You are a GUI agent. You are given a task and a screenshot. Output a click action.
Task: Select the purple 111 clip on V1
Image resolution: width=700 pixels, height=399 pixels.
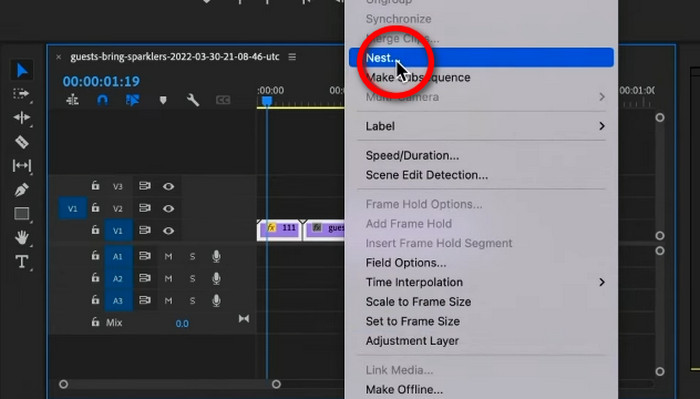pos(279,230)
